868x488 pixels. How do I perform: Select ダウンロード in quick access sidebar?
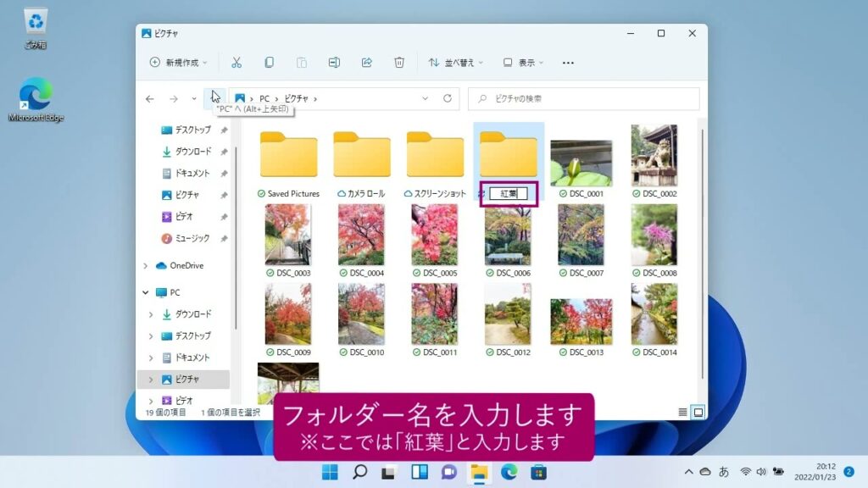192,152
